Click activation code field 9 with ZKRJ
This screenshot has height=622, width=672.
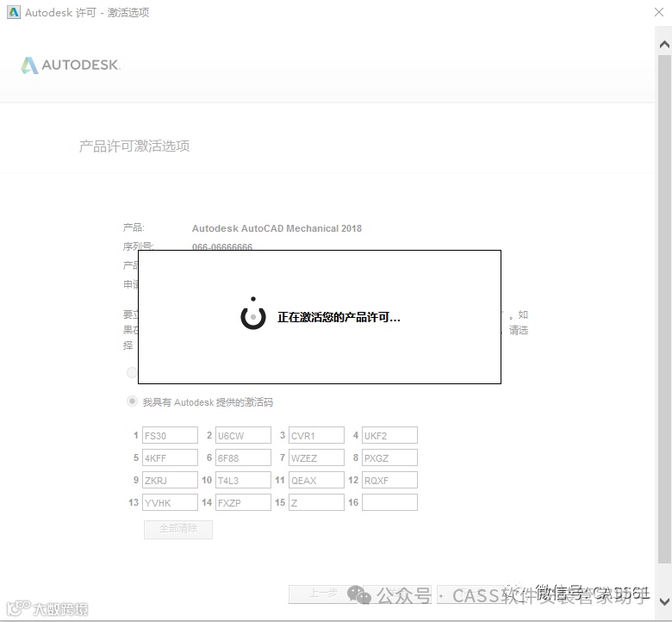(170, 480)
